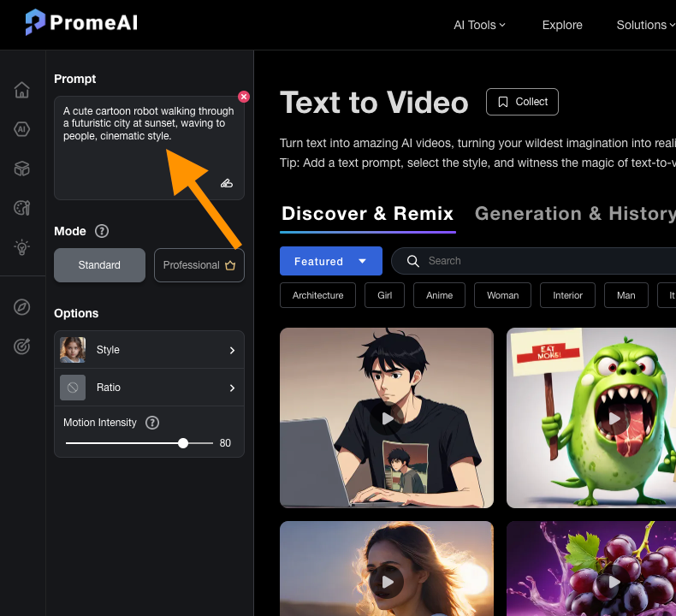The width and height of the screenshot is (676, 616).
Task: Filter by the Anime tag
Action: coord(439,295)
